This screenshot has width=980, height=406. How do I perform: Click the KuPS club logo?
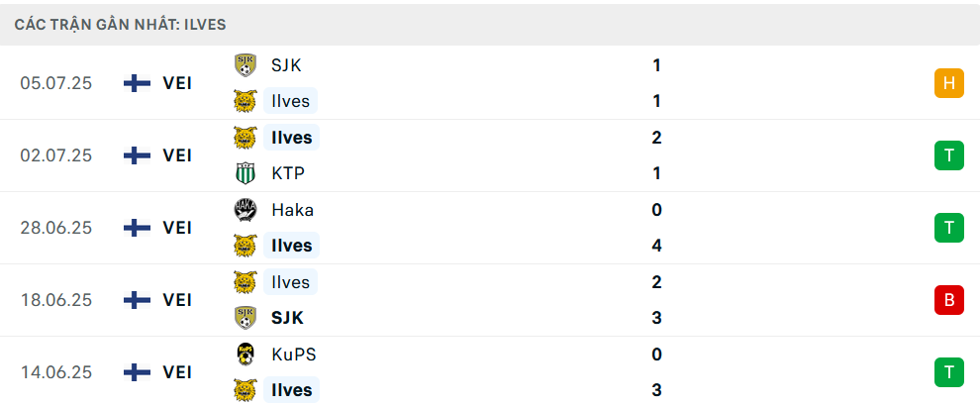245,355
